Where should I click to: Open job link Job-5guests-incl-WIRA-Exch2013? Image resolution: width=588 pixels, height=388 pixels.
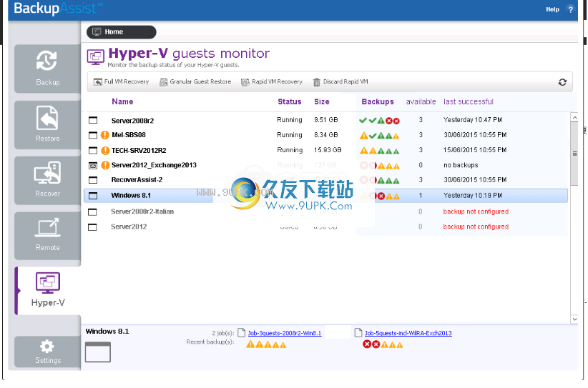pos(408,333)
